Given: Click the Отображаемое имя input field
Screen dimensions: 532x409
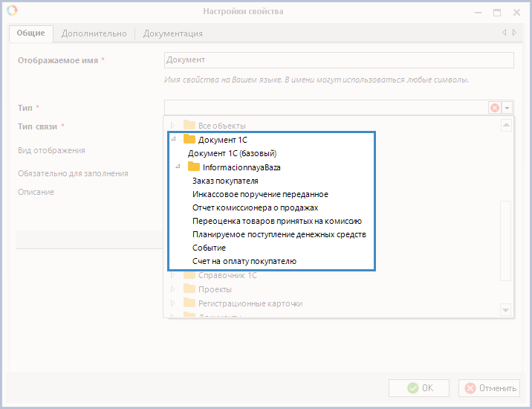Looking at the screenshot, I should coord(339,60).
